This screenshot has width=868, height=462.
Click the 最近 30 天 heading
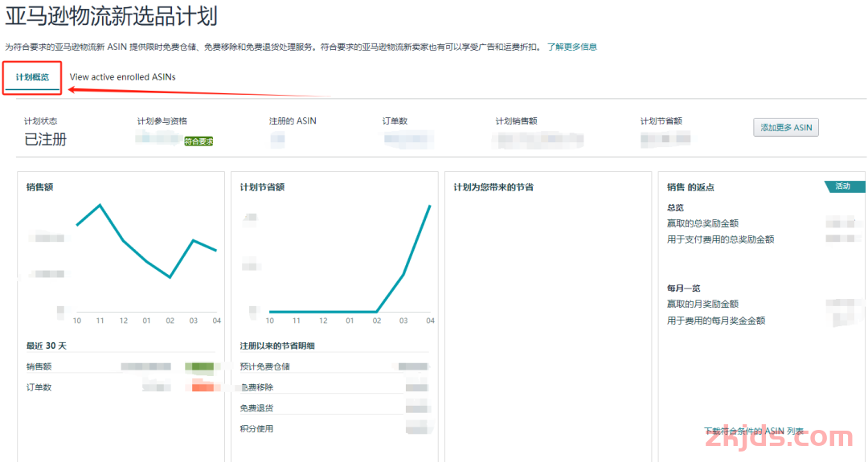pyautogui.click(x=47, y=345)
